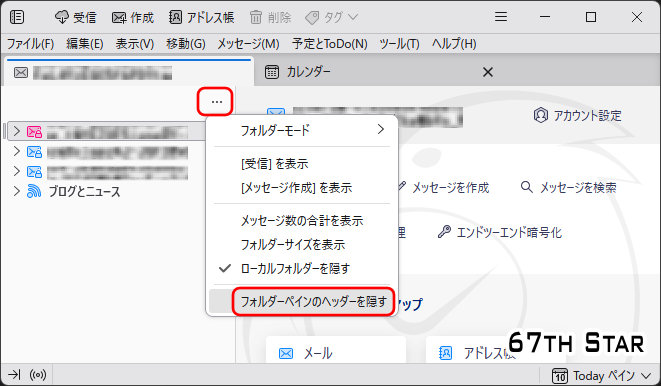Choose フォルダーペインのヘッダーを隠す entry
Image resolution: width=661 pixels, height=386 pixels.
tap(302, 301)
